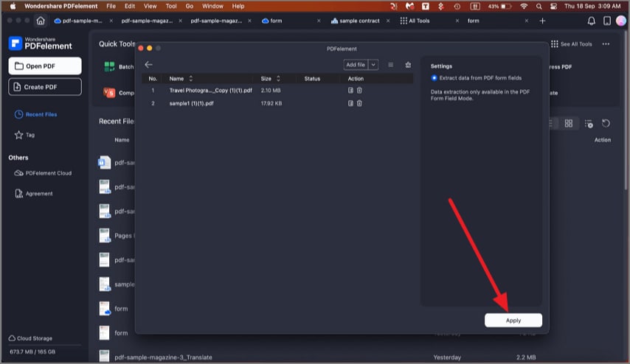Click the tablet device icon in the top bar

(x=606, y=21)
